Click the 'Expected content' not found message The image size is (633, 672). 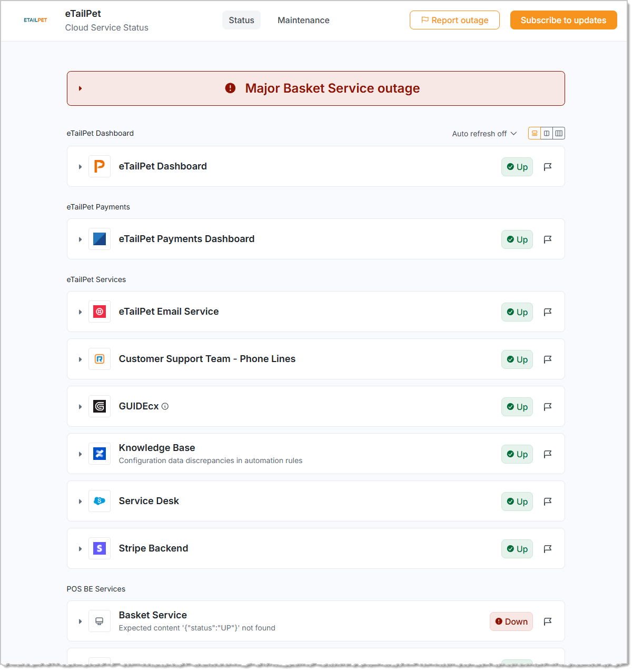point(197,628)
